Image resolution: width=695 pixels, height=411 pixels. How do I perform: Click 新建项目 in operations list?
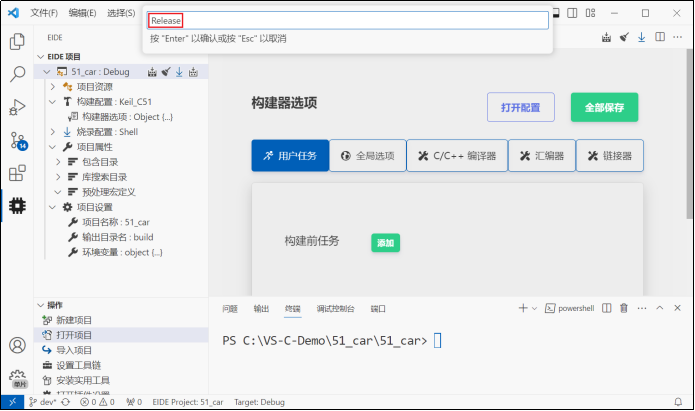[74, 320]
